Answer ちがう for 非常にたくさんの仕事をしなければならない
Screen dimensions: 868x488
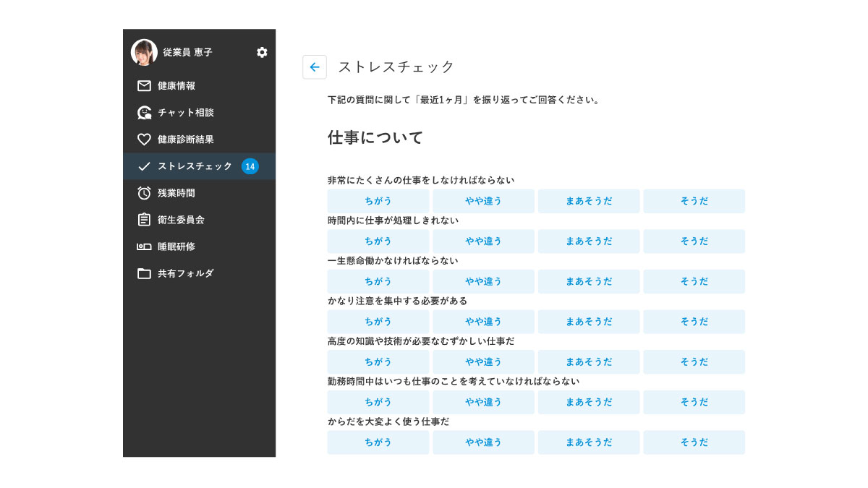click(x=378, y=201)
